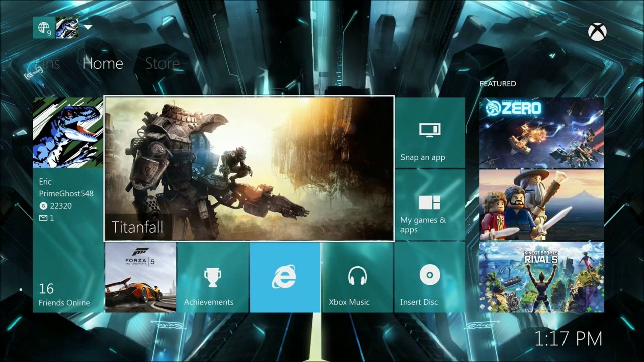Launch the Titanfall tile

click(249, 168)
